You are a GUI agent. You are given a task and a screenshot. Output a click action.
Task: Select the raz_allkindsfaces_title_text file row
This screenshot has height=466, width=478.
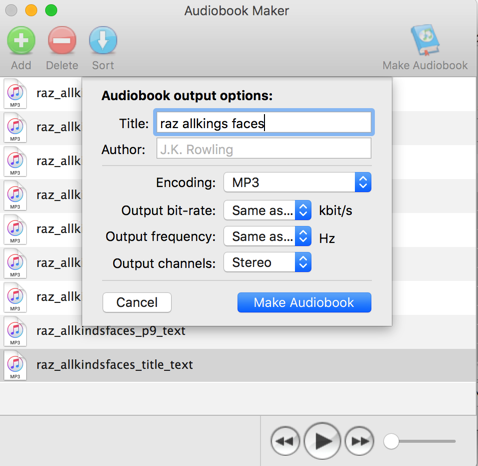(239, 365)
